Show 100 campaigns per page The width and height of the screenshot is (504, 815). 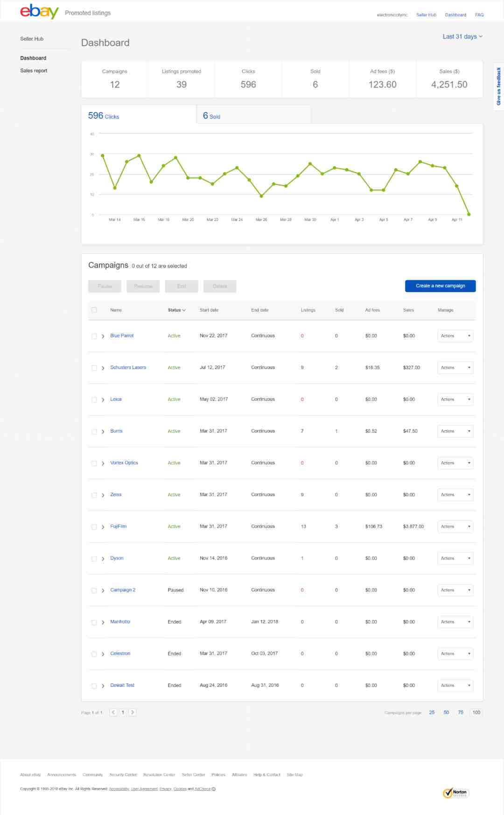[476, 712]
